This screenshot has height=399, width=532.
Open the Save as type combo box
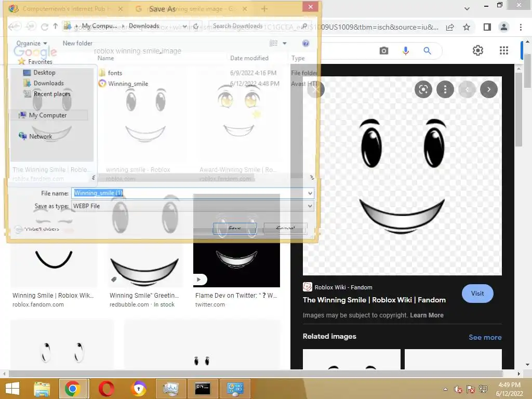pos(193,206)
